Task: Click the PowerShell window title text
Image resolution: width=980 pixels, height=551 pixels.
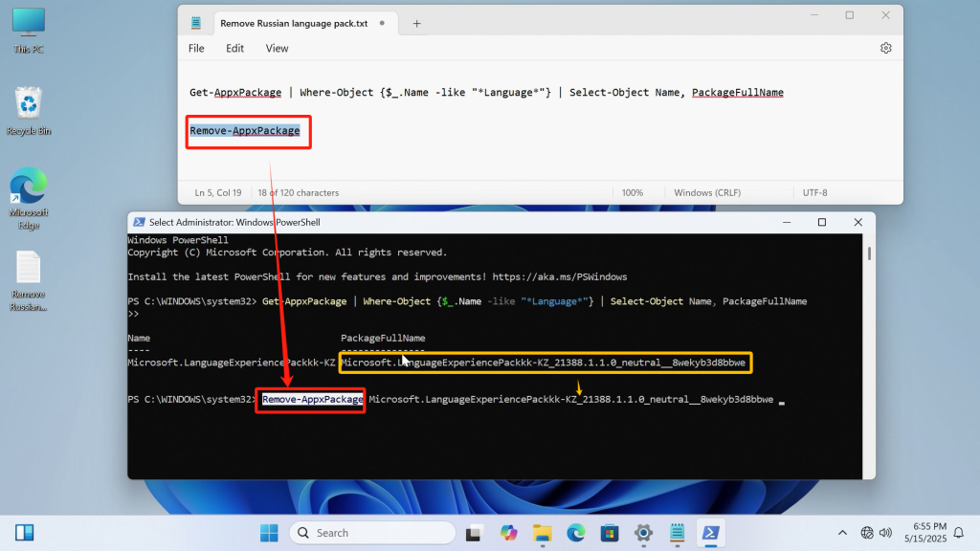Action: click(234, 222)
